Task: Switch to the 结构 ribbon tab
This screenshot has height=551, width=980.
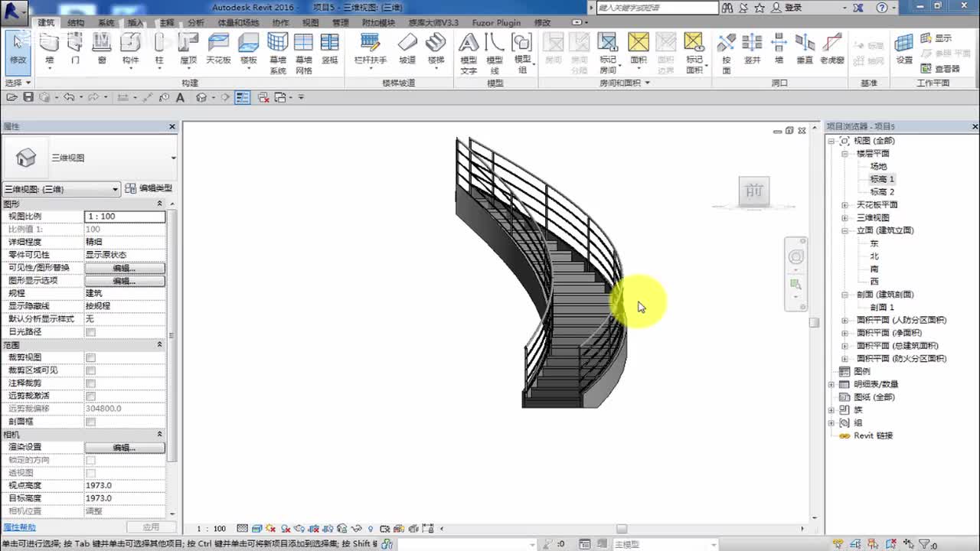Action: click(75, 23)
